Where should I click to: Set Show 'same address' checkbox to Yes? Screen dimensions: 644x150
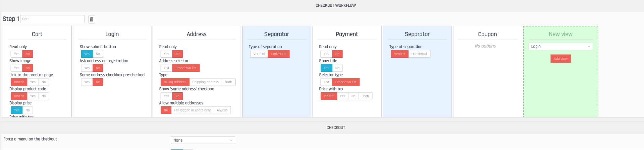[166, 96]
